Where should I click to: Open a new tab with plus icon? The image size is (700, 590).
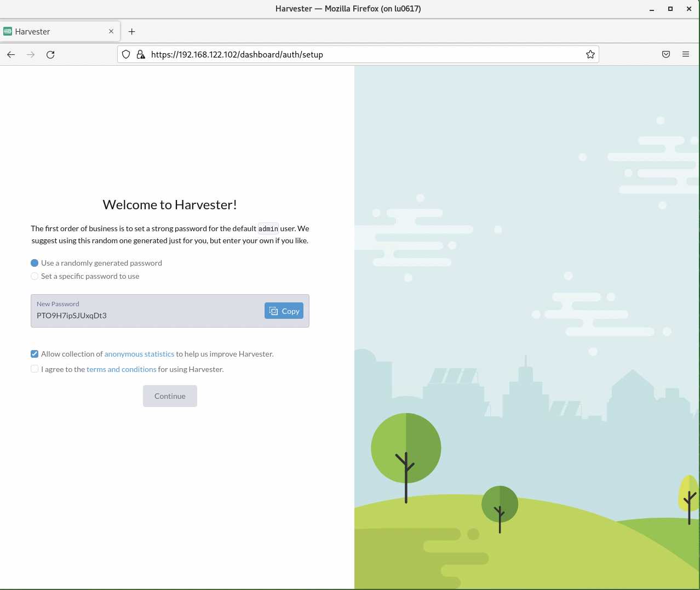(131, 31)
